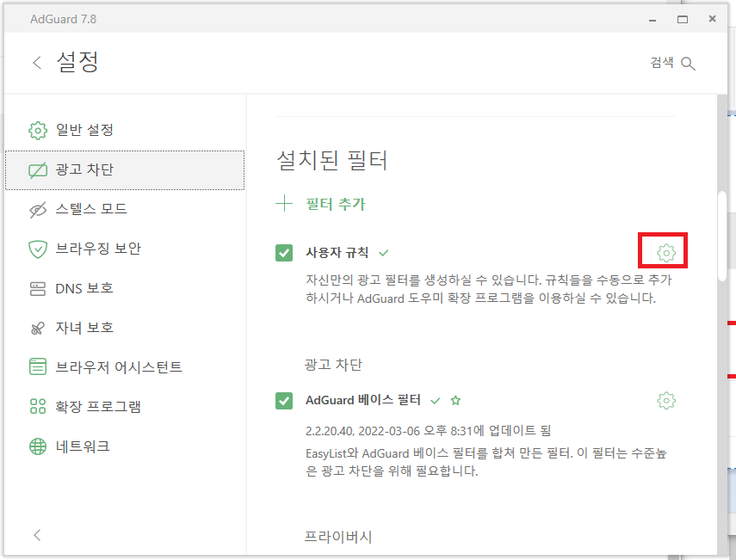Click the 브라우저 어시스턴트 window icon
Viewport: 736px width, 560px height.
[38, 366]
